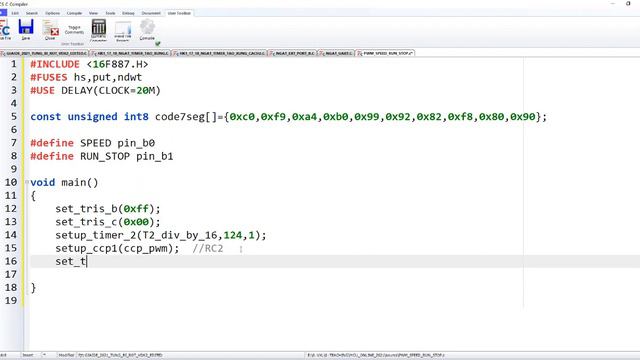Select the User Toolbar ribbon tab
The image size is (640, 360).
click(x=179, y=13)
